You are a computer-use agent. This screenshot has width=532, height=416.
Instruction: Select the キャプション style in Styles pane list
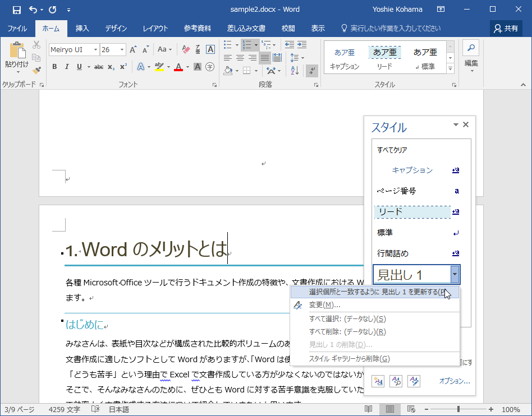coord(412,170)
